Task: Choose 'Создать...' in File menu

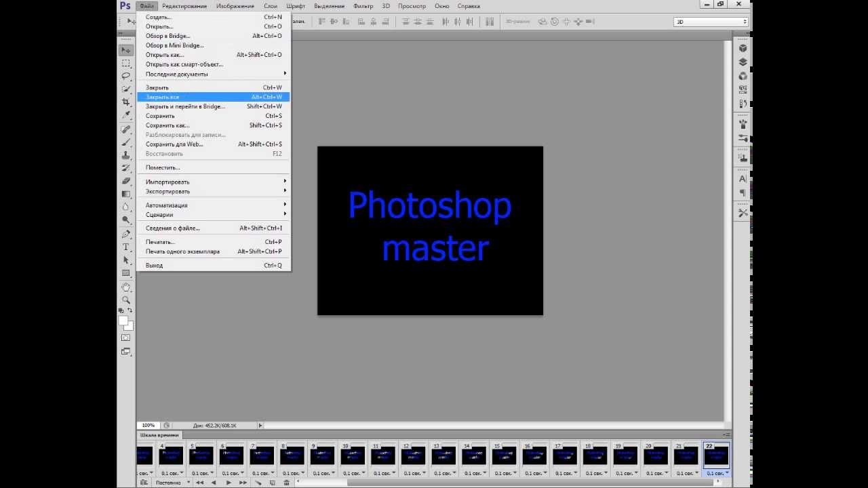Action: point(214,17)
